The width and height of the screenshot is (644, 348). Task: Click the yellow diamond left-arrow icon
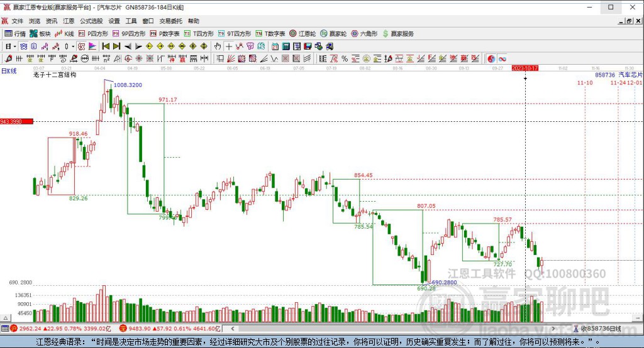coord(150,46)
